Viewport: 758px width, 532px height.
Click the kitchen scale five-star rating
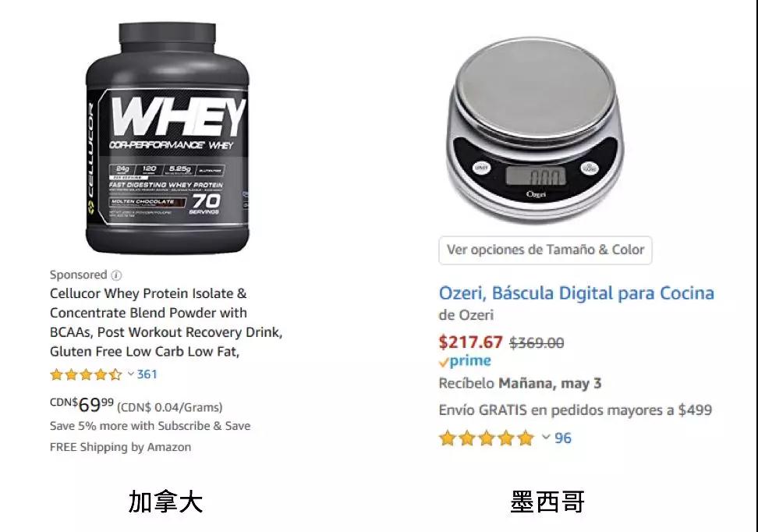tap(487, 438)
